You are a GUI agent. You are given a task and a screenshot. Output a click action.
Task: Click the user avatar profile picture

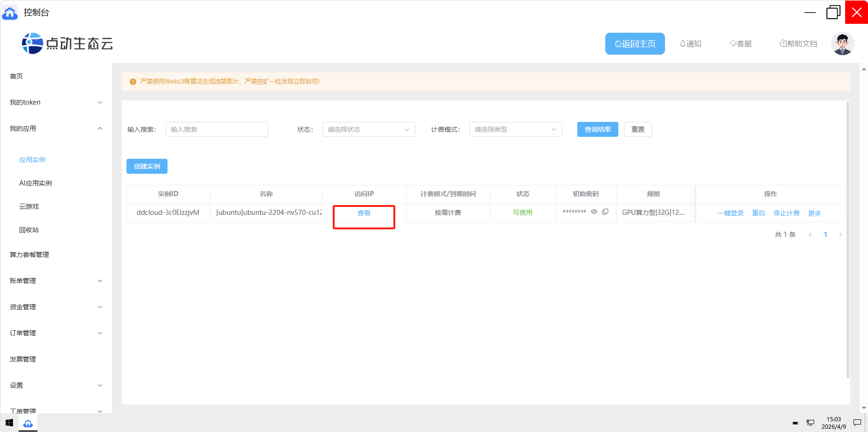click(842, 44)
